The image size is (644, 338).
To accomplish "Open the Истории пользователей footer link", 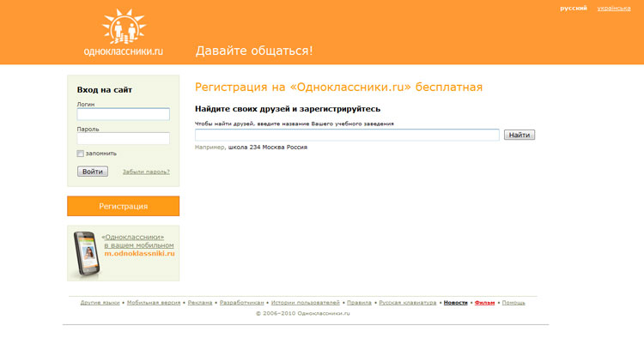I will click(x=305, y=303).
